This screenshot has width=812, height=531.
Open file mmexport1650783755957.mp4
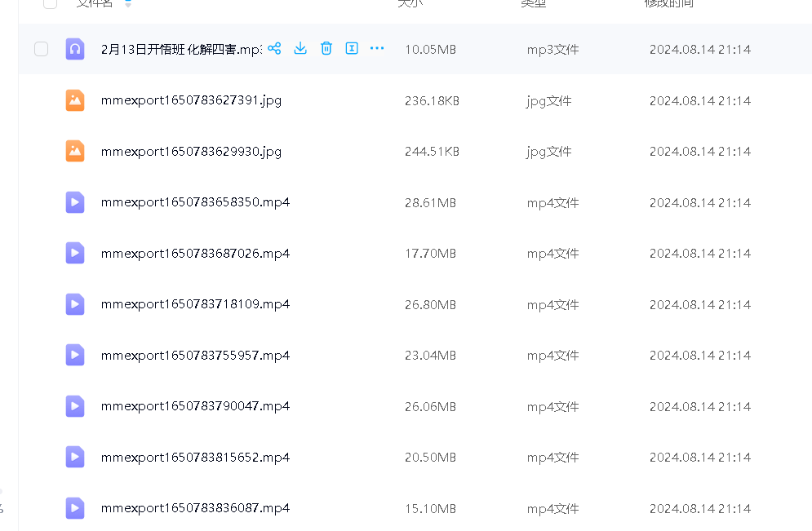pyautogui.click(x=195, y=356)
